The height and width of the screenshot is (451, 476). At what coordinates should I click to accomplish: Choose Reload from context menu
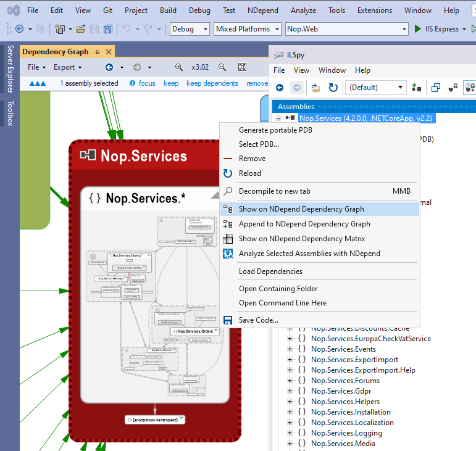[320, 173]
